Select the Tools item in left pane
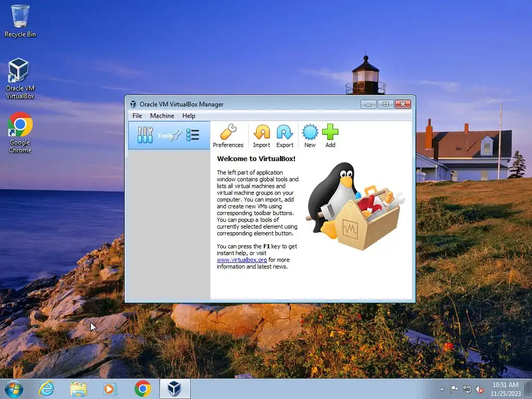The width and height of the screenshot is (532, 399). [169, 136]
